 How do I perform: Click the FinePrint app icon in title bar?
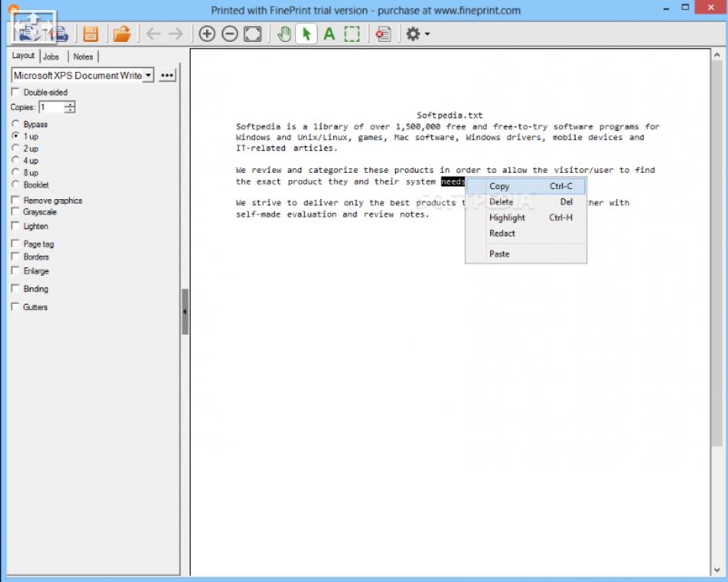coord(13,9)
